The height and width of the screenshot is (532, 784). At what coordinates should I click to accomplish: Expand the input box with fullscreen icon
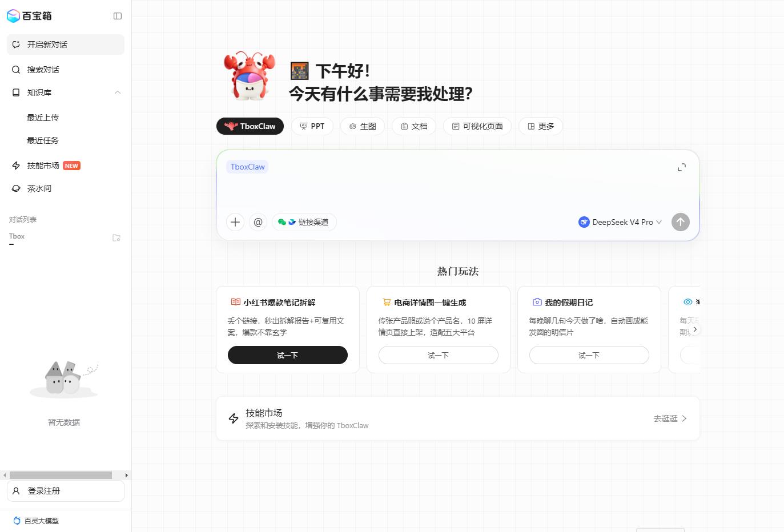[682, 167]
